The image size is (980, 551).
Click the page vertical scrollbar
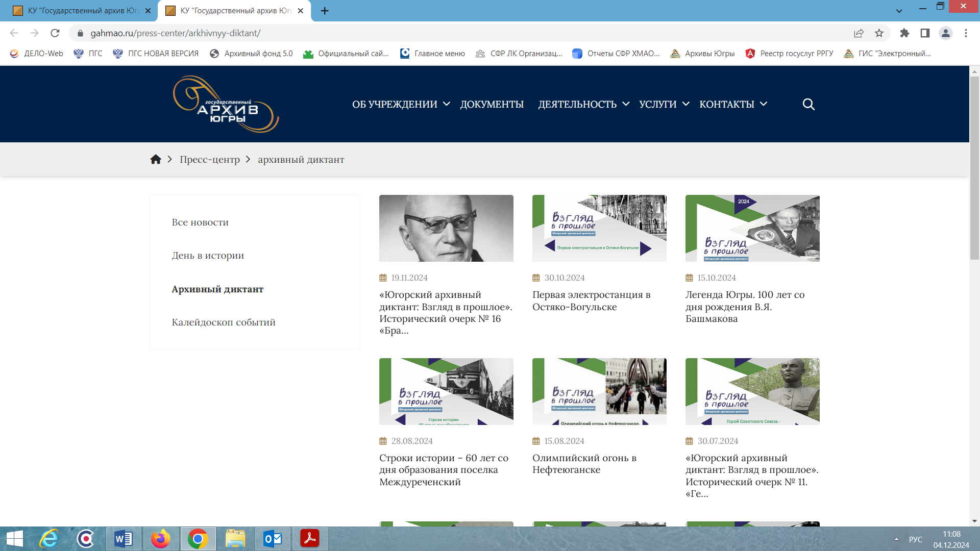click(x=974, y=168)
